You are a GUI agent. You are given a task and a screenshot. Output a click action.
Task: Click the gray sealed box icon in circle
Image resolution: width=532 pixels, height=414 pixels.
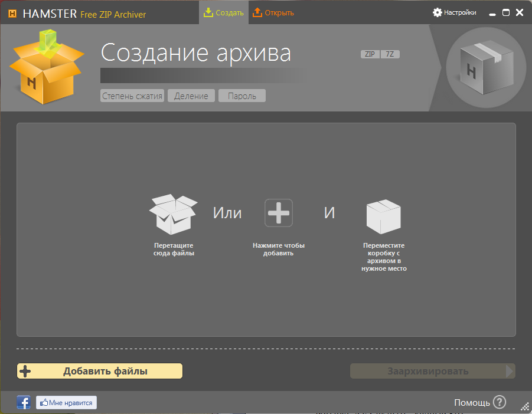(487, 67)
